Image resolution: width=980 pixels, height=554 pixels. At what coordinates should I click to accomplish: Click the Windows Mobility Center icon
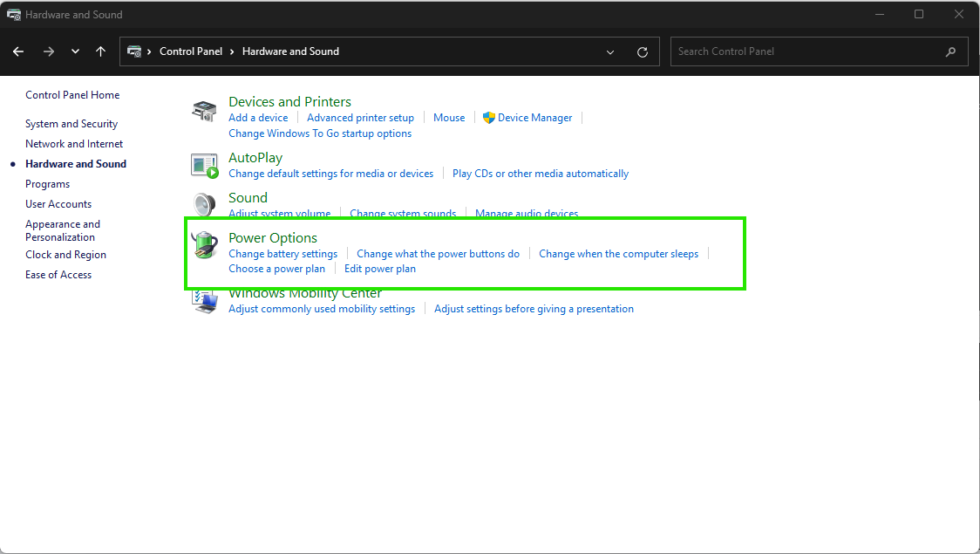(x=204, y=301)
